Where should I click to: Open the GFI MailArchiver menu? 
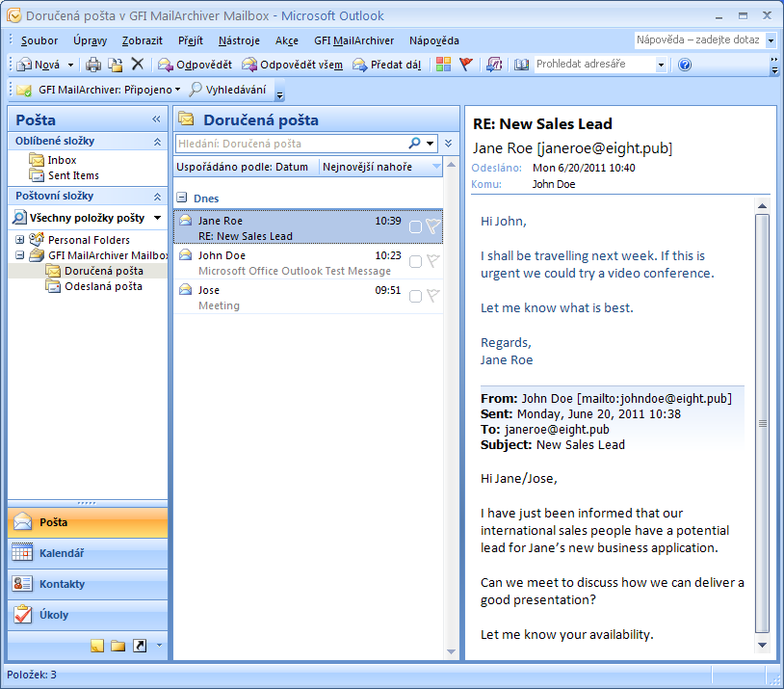354,40
